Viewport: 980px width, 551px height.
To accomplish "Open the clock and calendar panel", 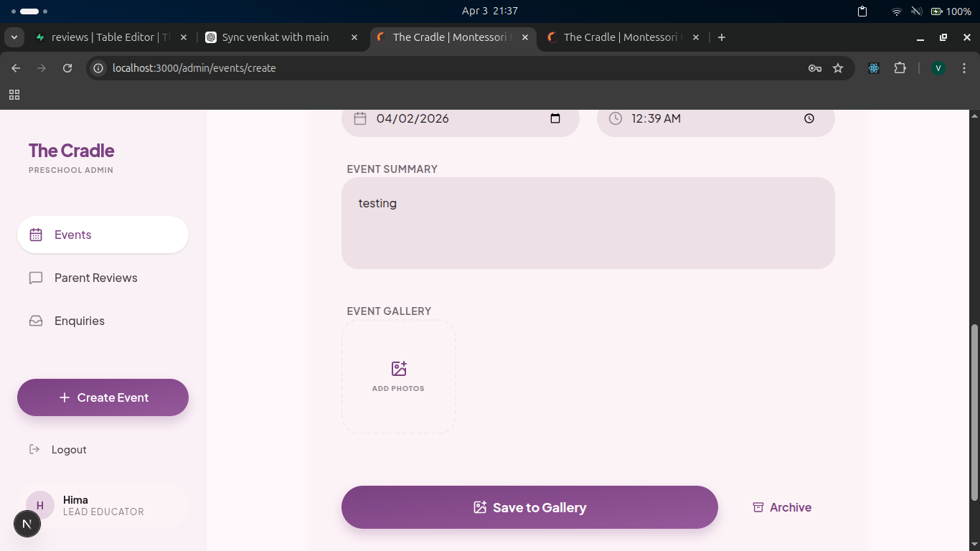I will [x=489, y=11].
